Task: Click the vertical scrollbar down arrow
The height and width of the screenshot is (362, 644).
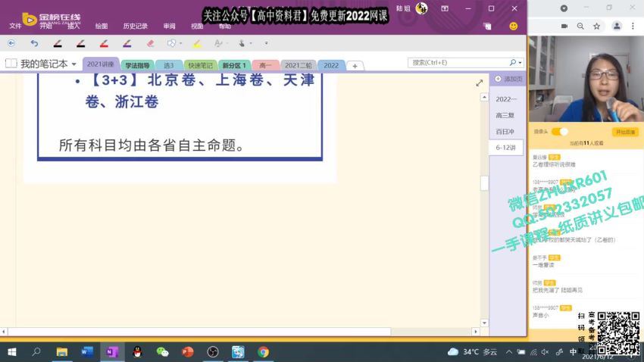Action: pyautogui.click(x=484, y=323)
